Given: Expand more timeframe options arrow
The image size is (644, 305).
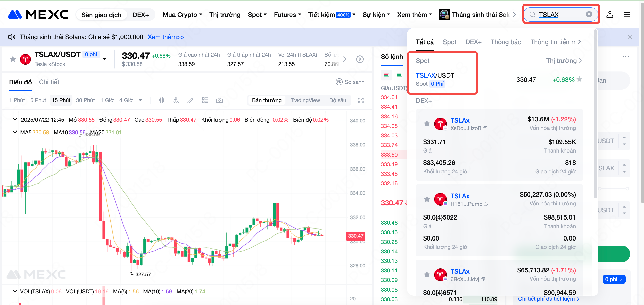Looking at the screenshot, I should pyautogui.click(x=140, y=100).
